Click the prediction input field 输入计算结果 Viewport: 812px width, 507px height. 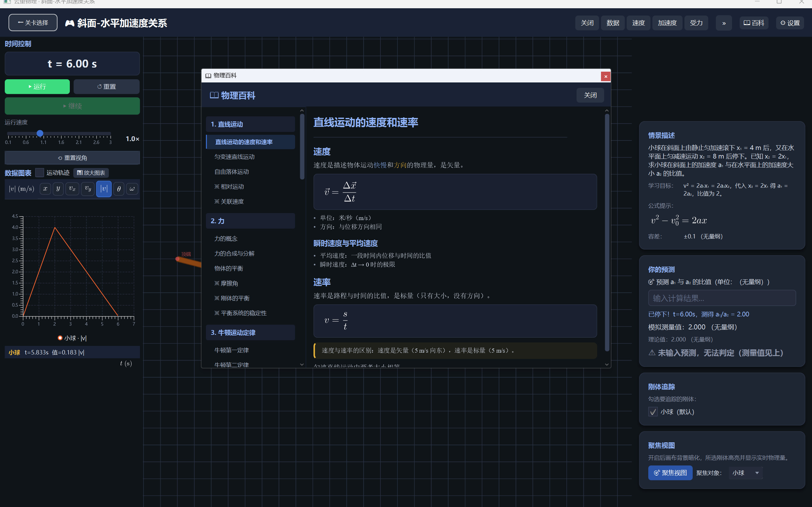pyautogui.click(x=722, y=298)
